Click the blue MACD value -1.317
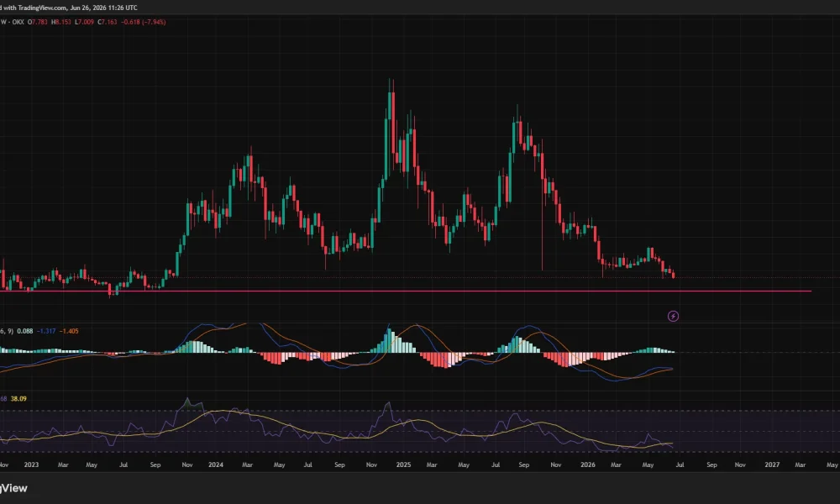840x504 pixels. 46,331
